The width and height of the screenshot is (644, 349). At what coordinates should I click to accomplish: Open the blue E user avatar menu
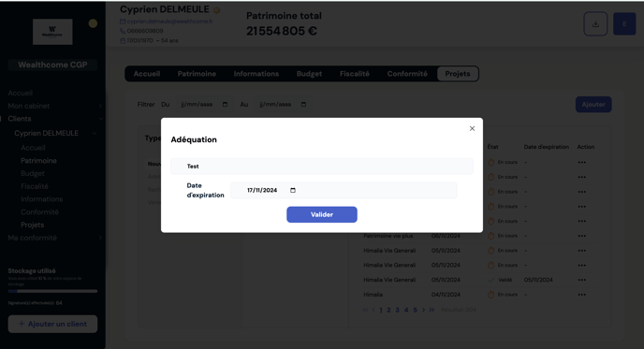coord(624,23)
